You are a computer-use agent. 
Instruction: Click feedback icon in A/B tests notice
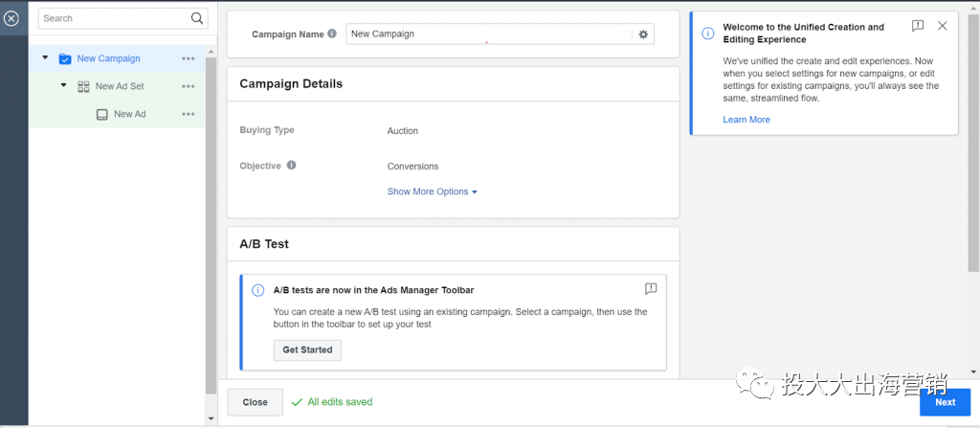click(x=651, y=288)
